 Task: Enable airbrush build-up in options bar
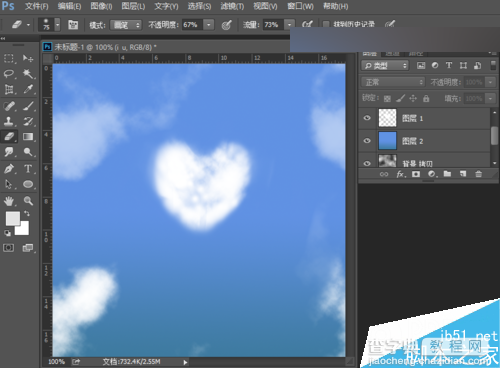306,24
